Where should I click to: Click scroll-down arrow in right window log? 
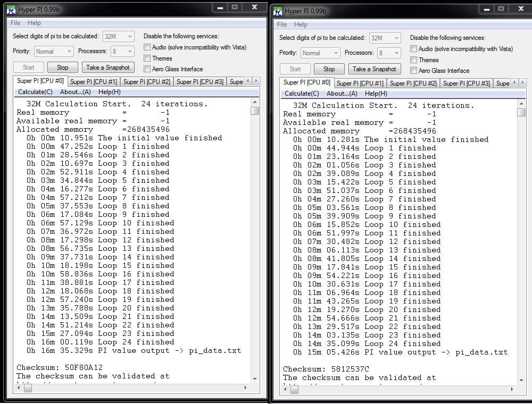[521, 380]
